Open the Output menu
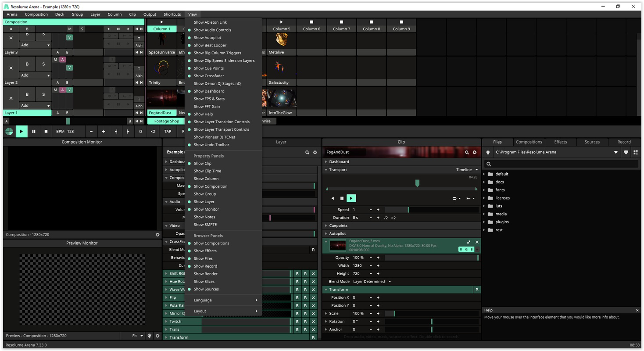The image size is (644, 351). [150, 14]
